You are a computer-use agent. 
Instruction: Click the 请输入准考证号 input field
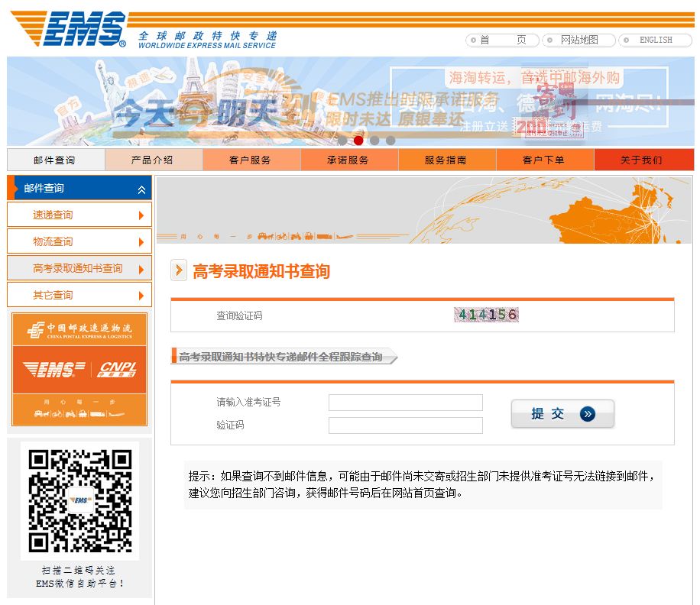[405, 403]
